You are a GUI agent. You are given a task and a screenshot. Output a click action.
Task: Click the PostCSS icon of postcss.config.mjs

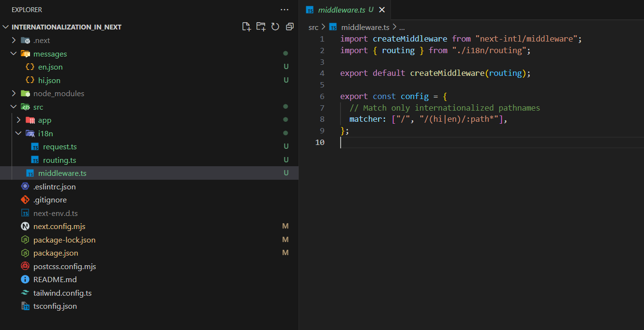(x=25, y=266)
